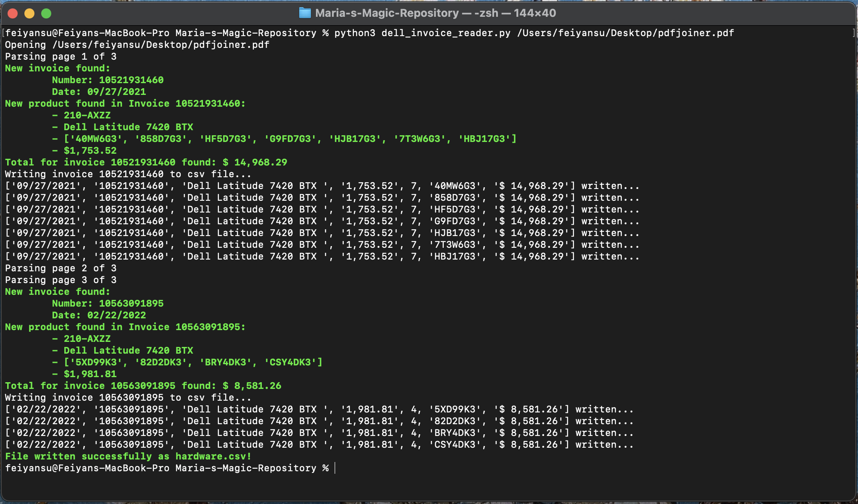
Task: Click the written row containing '858D7G3'
Action: coord(322,198)
